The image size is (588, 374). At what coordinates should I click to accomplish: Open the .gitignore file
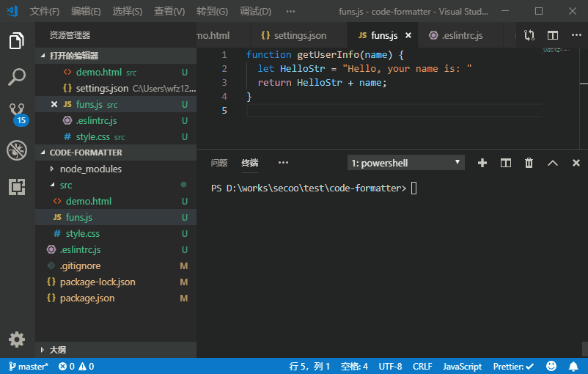tap(116, 265)
